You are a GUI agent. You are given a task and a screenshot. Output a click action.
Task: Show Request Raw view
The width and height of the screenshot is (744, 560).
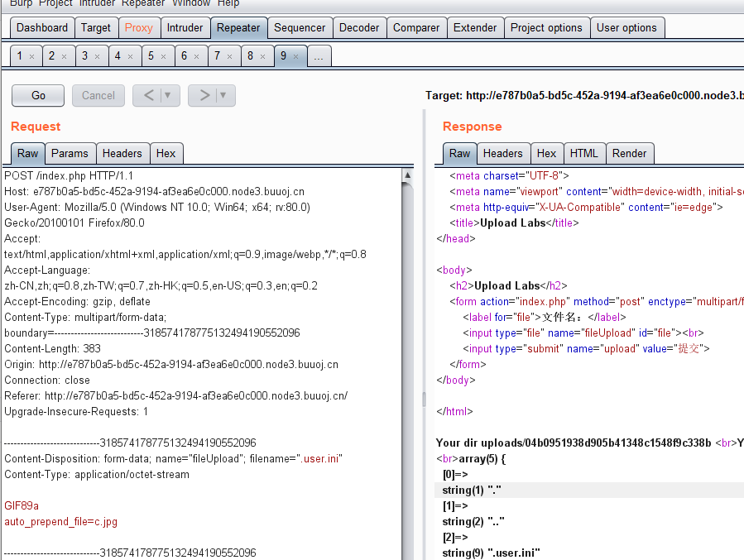pyautogui.click(x=27, y=154)
